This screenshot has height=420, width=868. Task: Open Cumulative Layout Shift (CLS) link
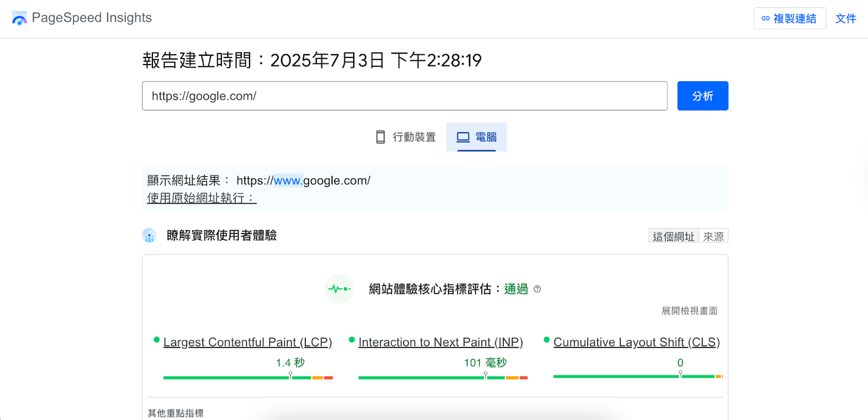click(636, 343)
